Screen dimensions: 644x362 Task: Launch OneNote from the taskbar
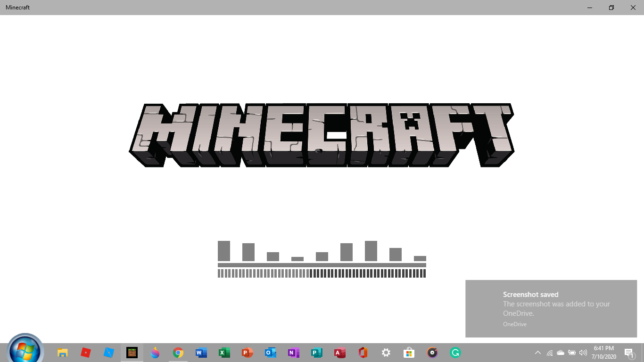click(x=293, y=353)
